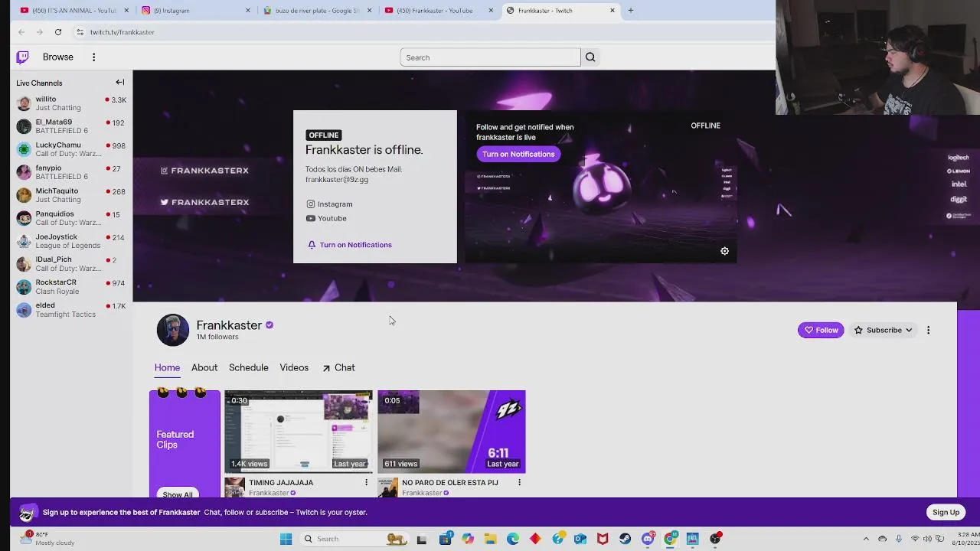Open the Instagram link in offline card
The height and width of the screenshot is (551, 980).
tap(329, 204)
